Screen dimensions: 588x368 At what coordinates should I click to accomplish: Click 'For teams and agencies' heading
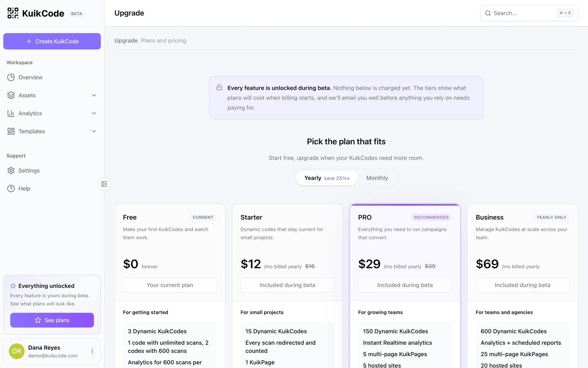click(x=504, y=312)
